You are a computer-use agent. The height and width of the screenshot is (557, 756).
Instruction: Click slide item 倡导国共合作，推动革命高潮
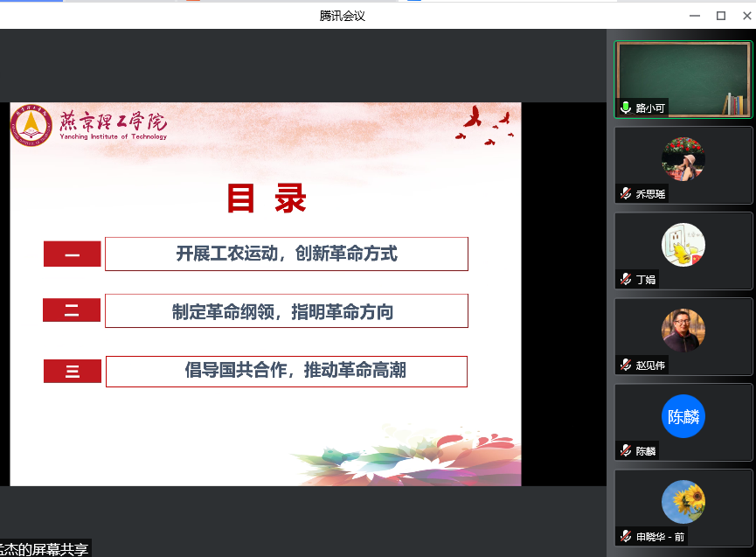pos(287,371)
